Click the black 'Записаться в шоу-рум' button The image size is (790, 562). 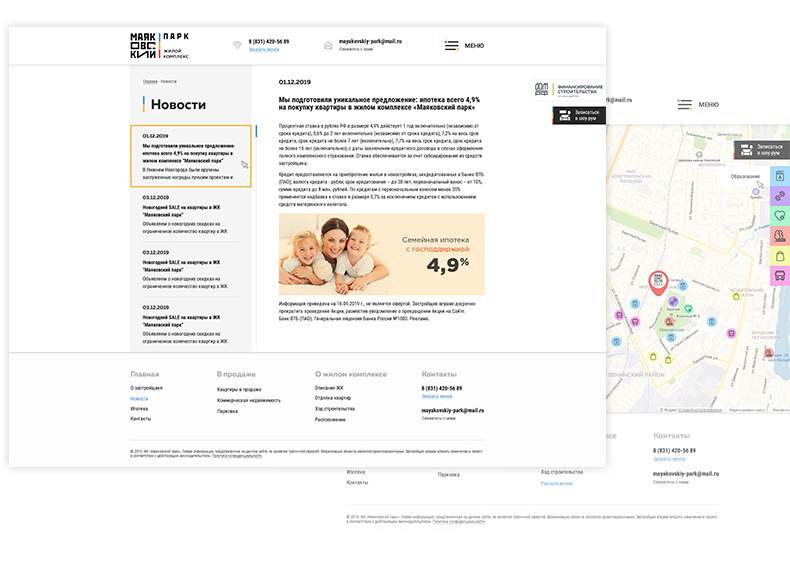579,116
